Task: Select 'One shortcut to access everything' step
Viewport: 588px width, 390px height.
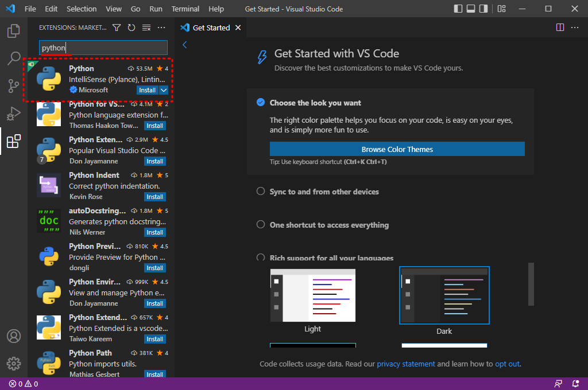Action: pyautogui.click(x=329, y=225)
